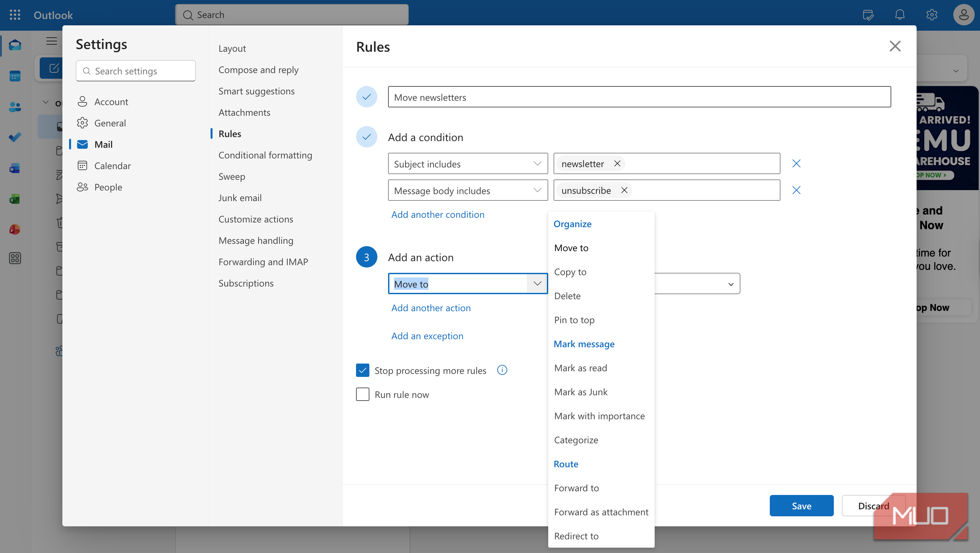
Task: Open the Mail app in left rail
Action: [15, 45]
